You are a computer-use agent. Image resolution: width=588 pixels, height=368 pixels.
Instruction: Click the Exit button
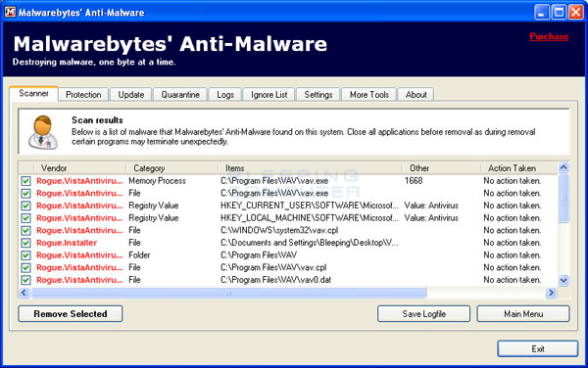[538, 348]
